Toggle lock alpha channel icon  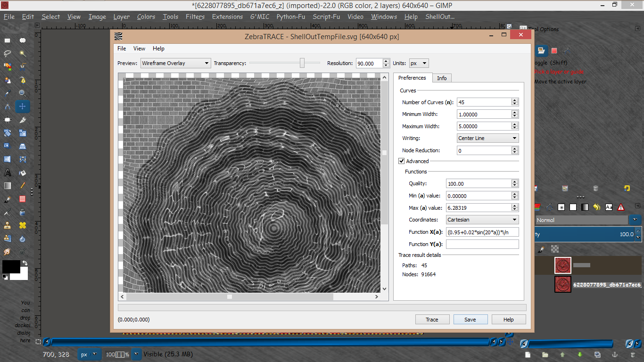click(555, 249)
